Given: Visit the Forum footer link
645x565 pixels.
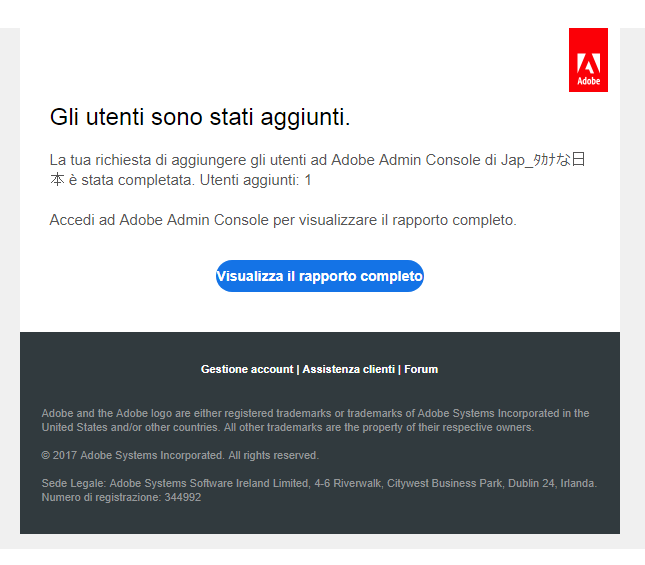Looking at the screenshot, I should click(x=421, y=369).
